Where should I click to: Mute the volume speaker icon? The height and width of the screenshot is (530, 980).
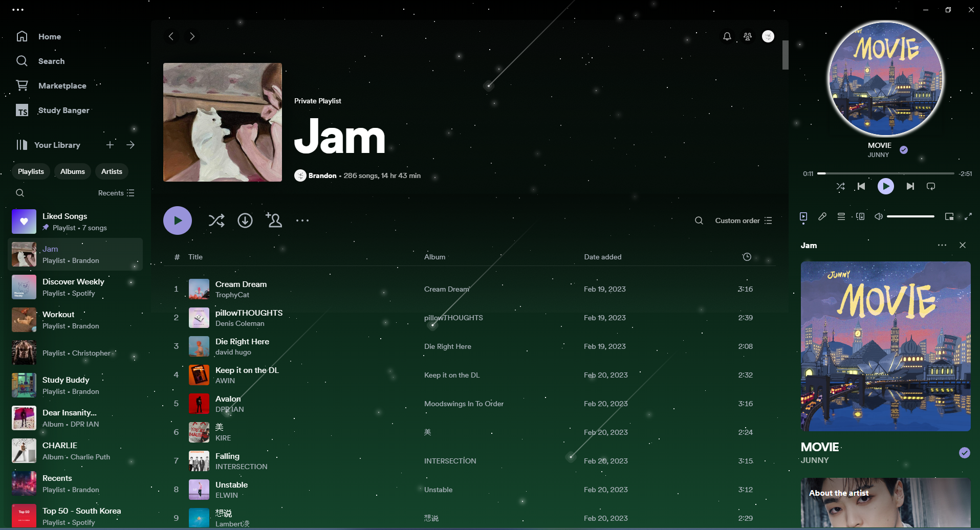[878, 216]
